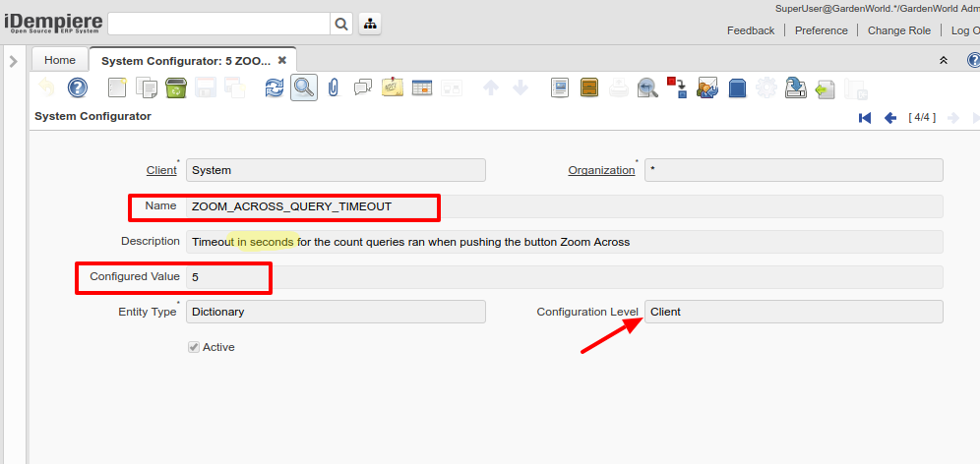Toggle the Active checkbox

(x=194, y=347)
